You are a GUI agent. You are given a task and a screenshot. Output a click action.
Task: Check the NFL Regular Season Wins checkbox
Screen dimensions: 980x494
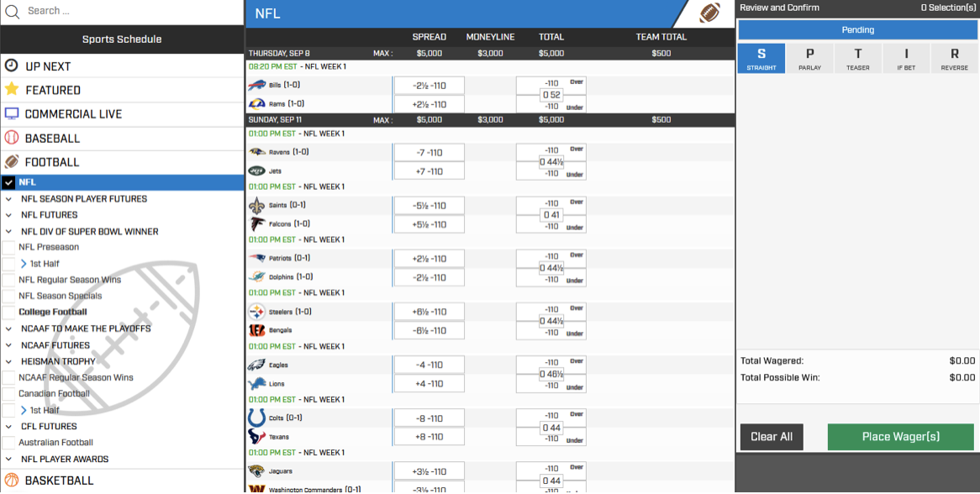click(8, 280)
